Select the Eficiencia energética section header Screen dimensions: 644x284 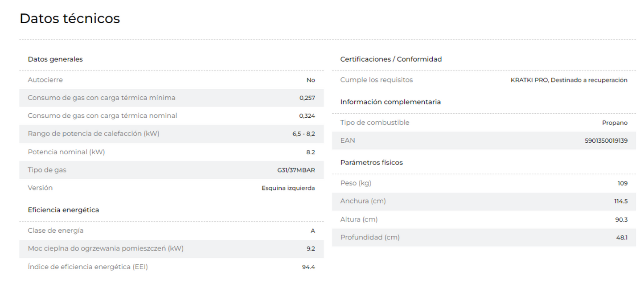coord(63,210)
